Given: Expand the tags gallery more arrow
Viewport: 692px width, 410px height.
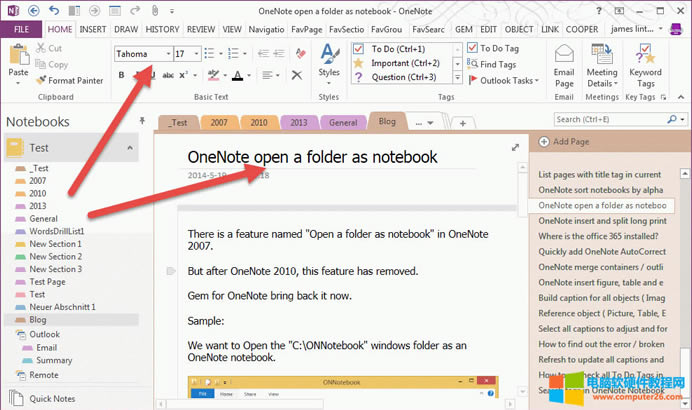Looking at the screenshot, I should pos(458,78).
